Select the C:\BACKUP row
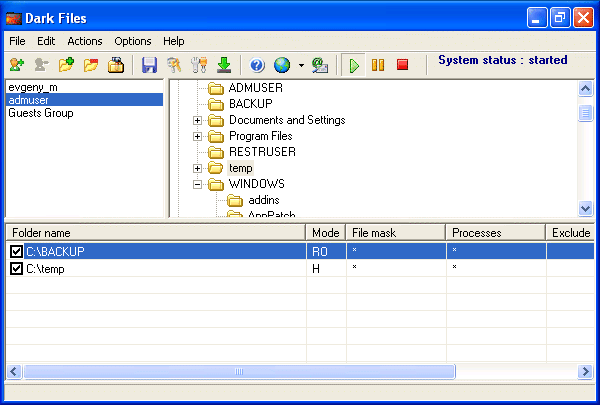The image size is (600, 405). [x=300, y=251]
